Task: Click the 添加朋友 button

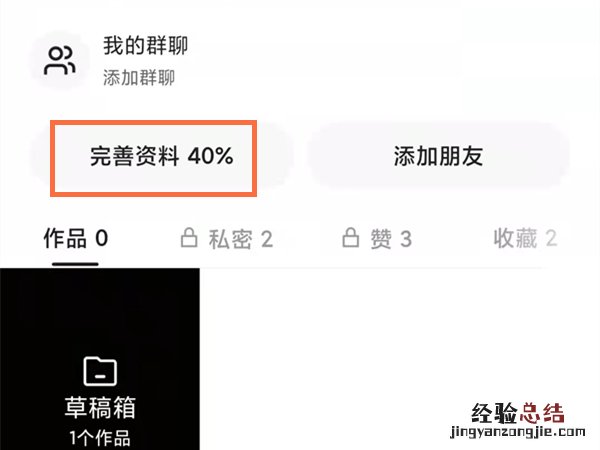Action: [x=439, y=157]
